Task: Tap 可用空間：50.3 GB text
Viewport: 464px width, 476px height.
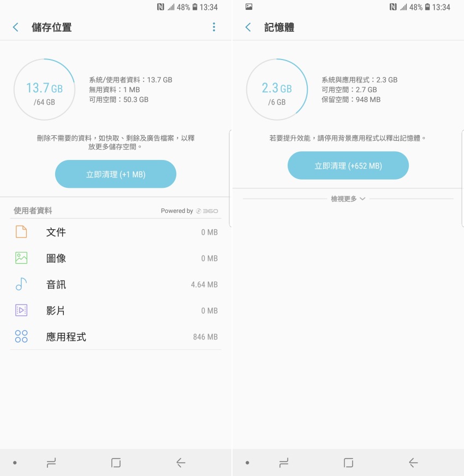Action: coord(119,99)
